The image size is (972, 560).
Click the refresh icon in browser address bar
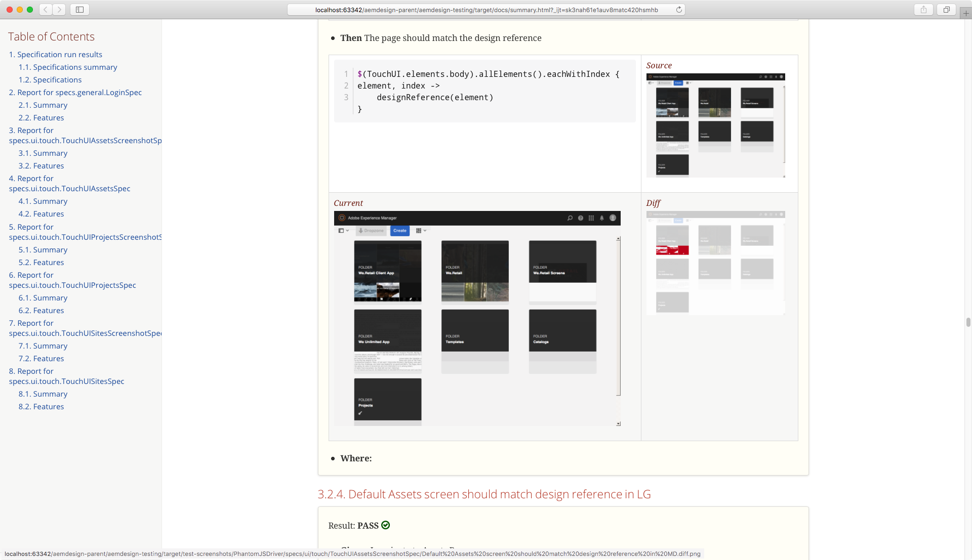[x=679, y=9]
